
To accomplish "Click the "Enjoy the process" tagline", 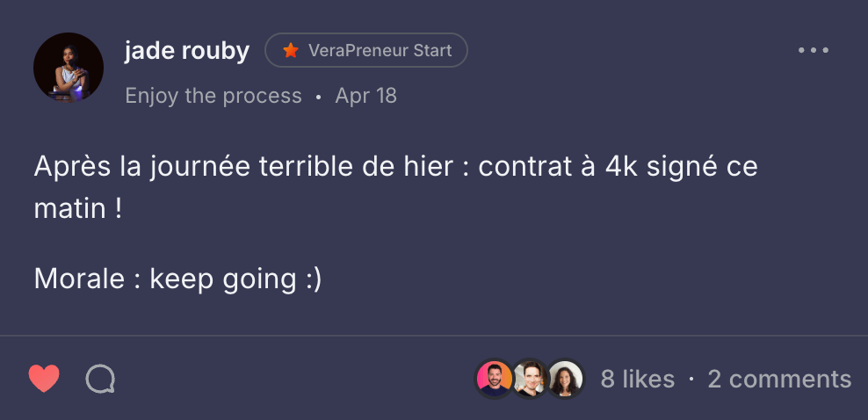I will 213,96.
